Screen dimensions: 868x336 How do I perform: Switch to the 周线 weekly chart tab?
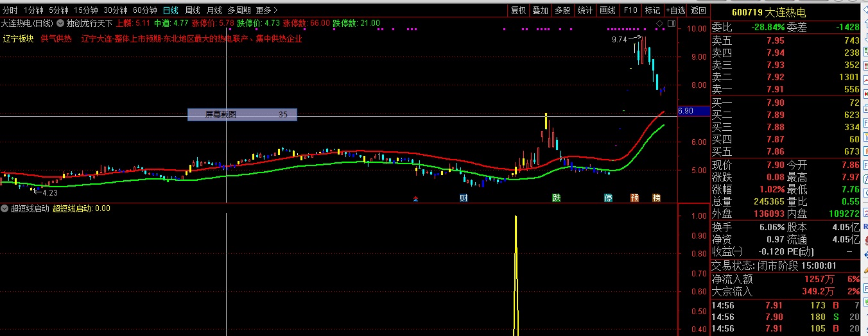point(193,10)
